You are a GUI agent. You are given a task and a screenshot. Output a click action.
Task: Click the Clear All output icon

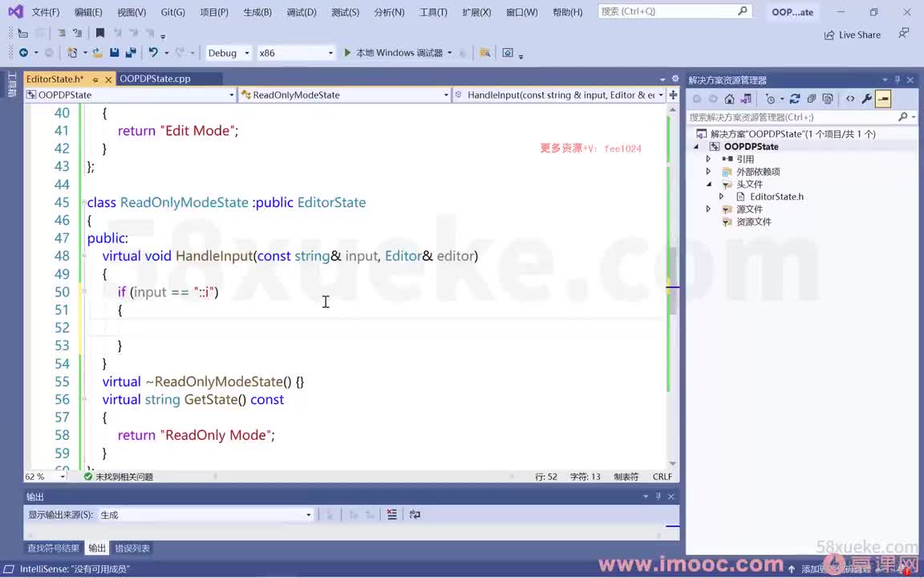392,515
